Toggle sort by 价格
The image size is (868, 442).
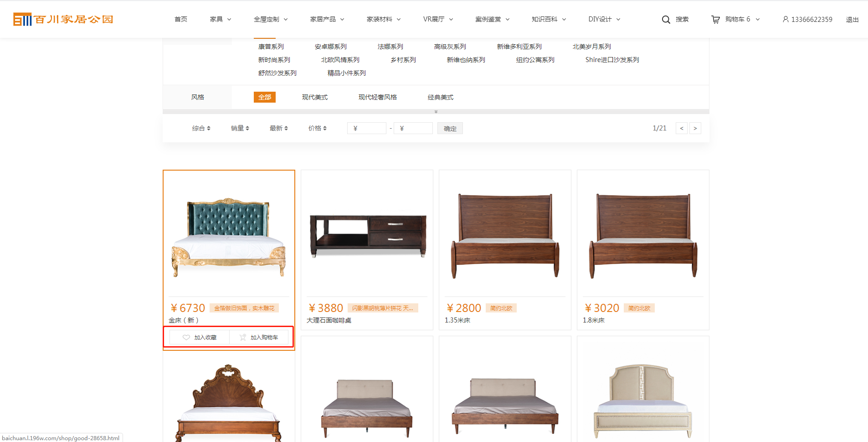coord(317,129)
